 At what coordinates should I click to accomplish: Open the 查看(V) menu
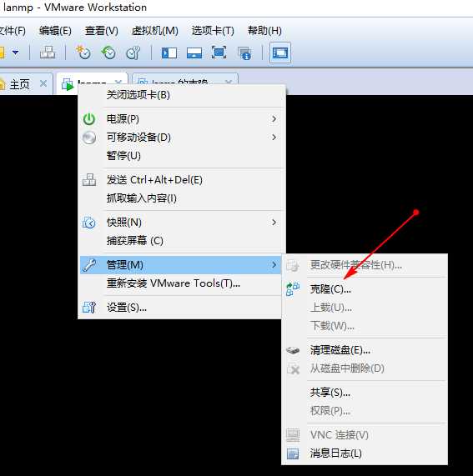point(102,31)
